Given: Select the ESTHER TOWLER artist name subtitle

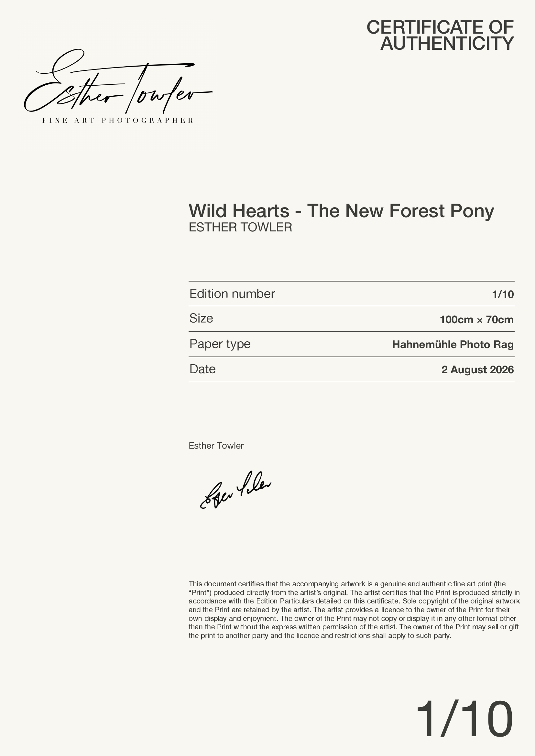Looking at the screenshot, I should 240,228.
